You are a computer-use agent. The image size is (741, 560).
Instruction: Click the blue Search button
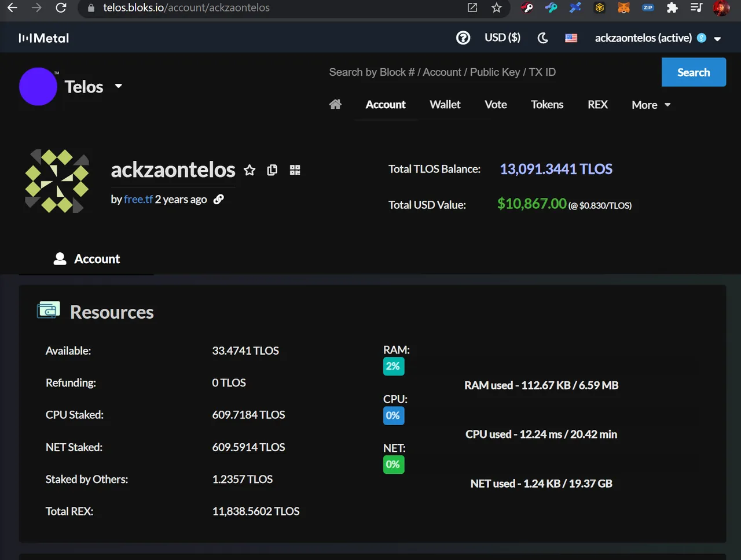[694, 72]
